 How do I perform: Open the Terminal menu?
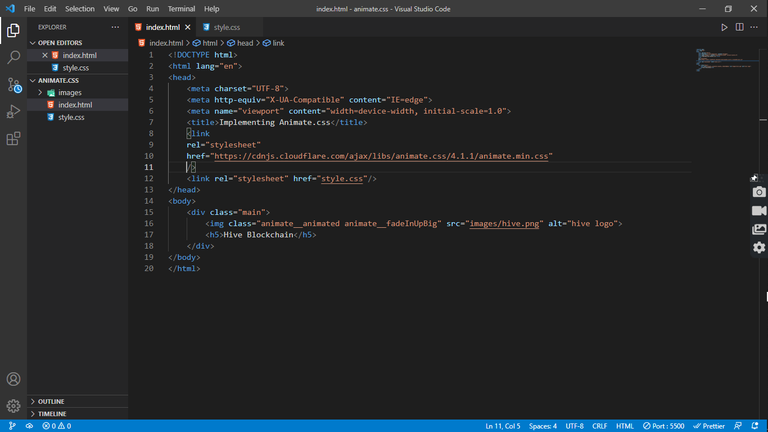pyautogui.click(x=181, y=9)
